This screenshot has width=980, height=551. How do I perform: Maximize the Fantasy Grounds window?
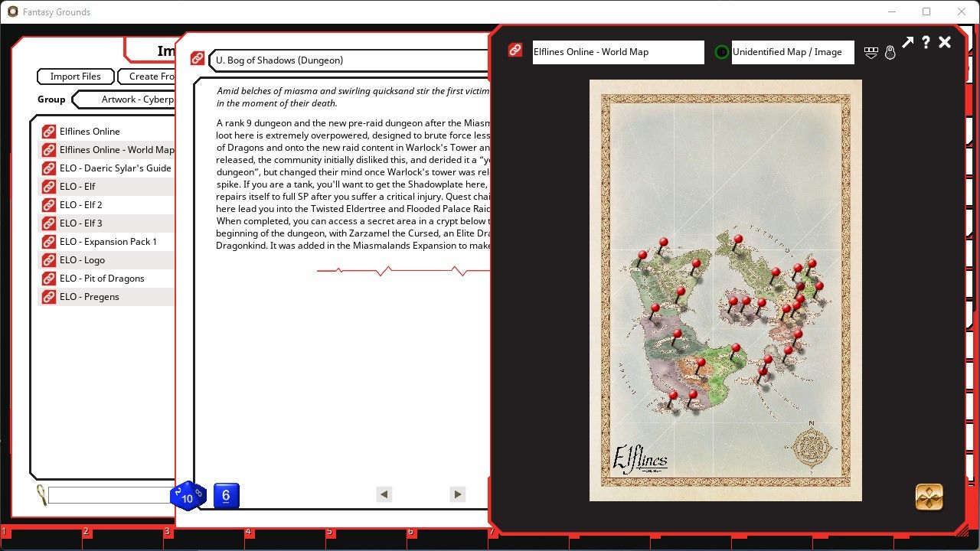[926, 11]
